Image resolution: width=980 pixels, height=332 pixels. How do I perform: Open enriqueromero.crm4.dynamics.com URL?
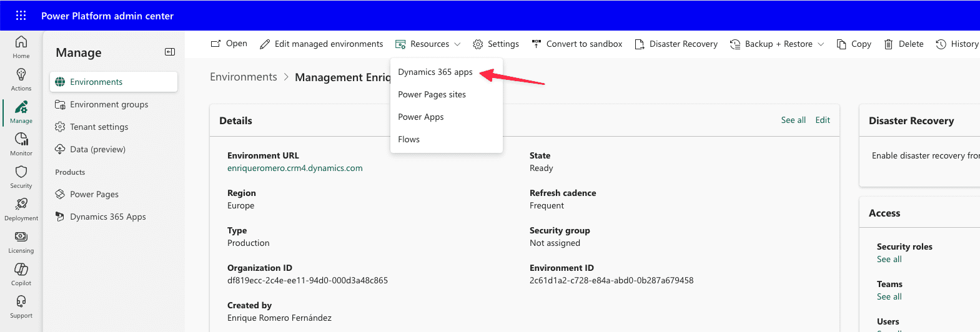coord(295,168)
